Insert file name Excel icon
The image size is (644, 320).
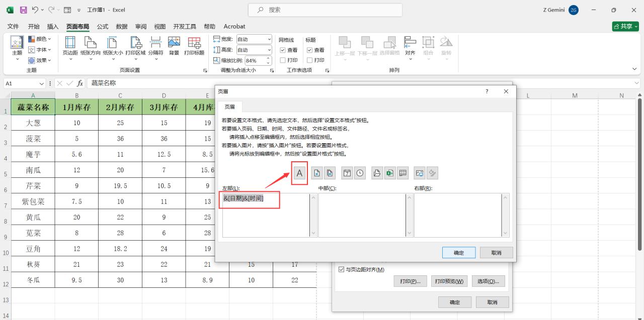tap(389, 173)
